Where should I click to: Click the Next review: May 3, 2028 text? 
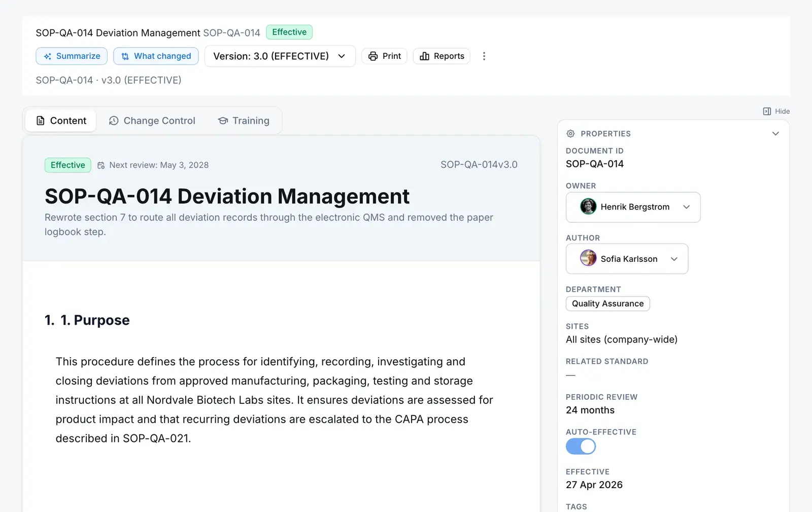point(159,165)
